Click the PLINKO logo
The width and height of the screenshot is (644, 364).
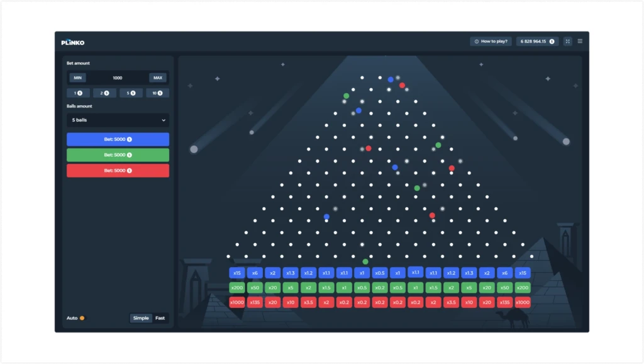[x=73, y=42]
